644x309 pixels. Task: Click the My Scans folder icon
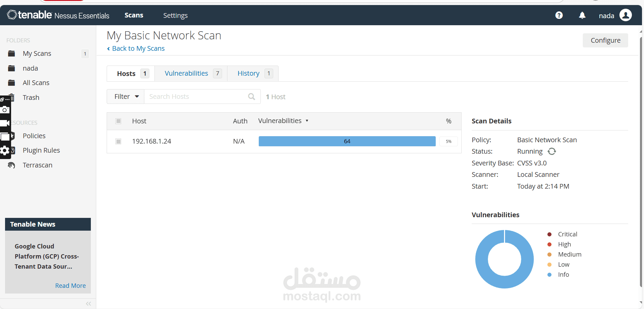coord(11,53)
